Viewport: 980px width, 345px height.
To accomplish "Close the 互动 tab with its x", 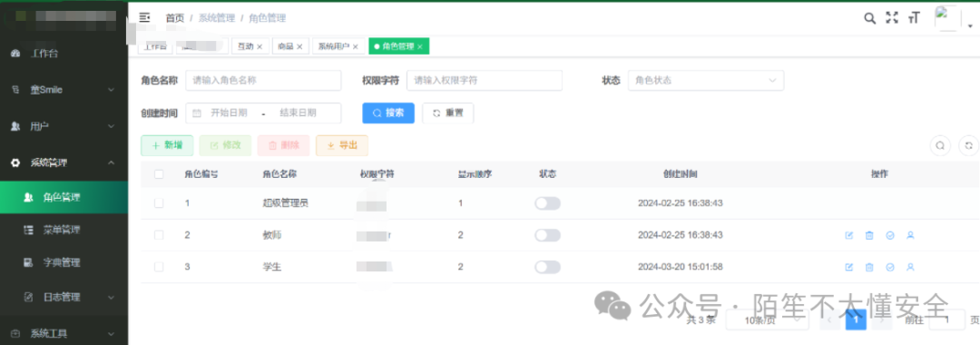I will point(260,46).
